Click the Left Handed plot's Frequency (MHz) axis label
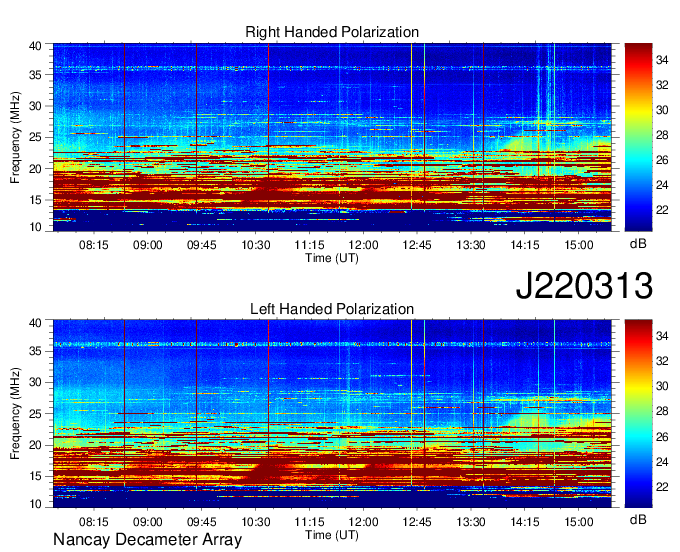Screen dimensions: 680x552 [x=15, y=414]
